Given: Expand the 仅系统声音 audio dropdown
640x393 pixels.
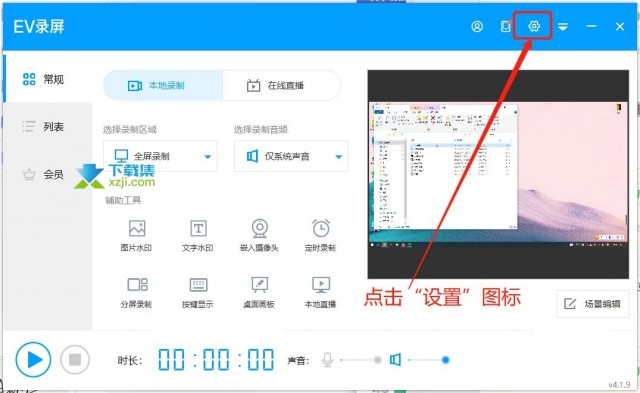Looking at the screenshot, I should point(291,156).
